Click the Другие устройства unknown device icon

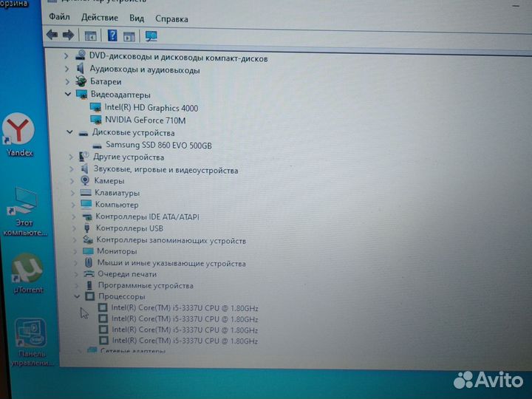(x=83, y=157)
